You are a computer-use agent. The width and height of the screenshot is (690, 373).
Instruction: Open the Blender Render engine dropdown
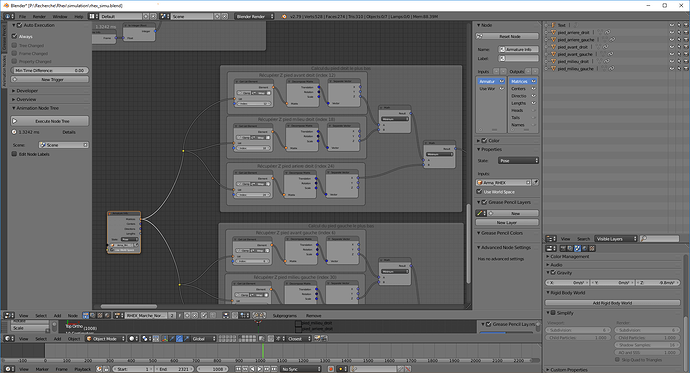click(x=254, y=16)
